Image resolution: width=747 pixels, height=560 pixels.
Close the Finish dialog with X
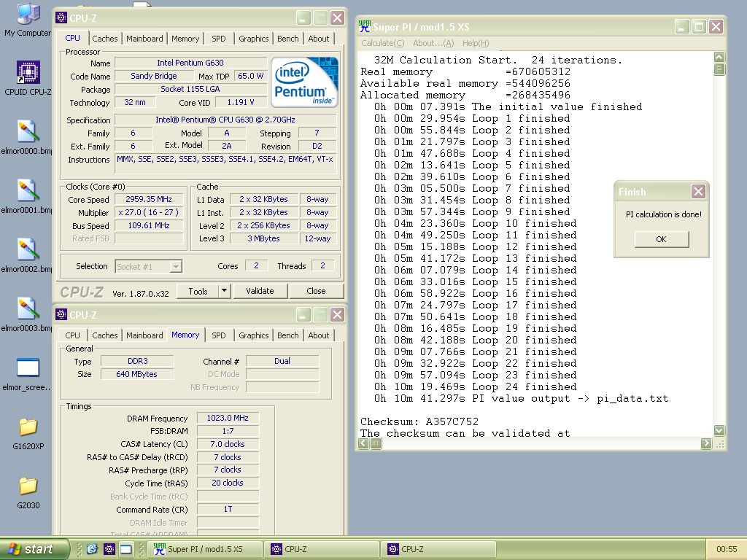[x=698, y=192]
